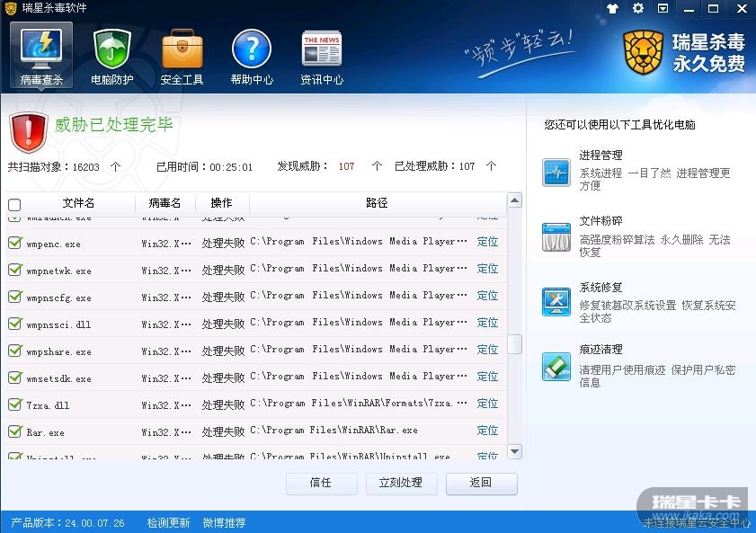Locate wmpenc.exe via 定位 link
The width and height of the screenshot is (756, 533).
487,242
